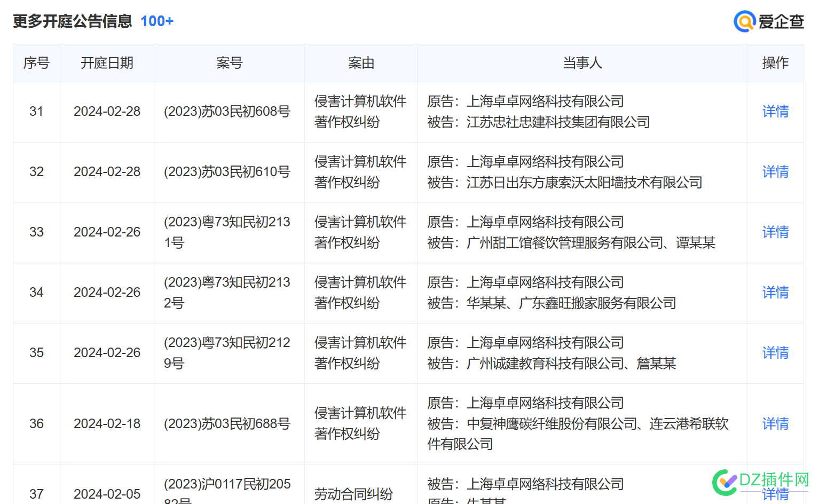Click 劳动合同纠纷 cause in row 37
819x504 pixels.
(353, 494)
